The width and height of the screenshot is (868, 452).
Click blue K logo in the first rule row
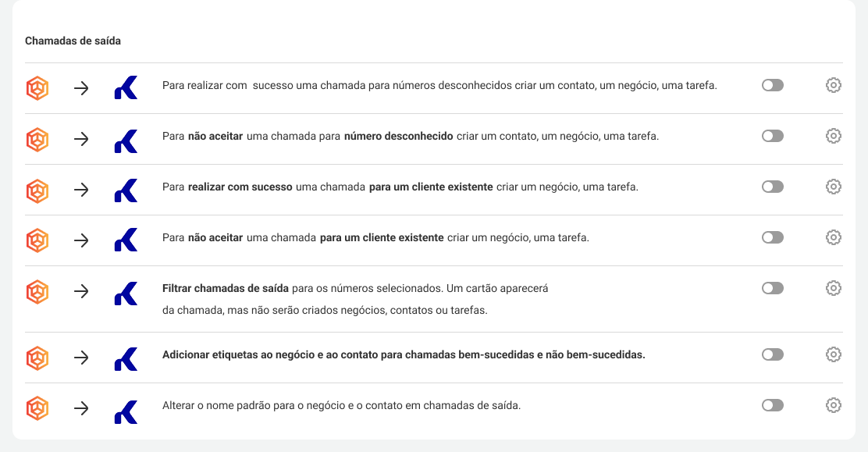pyautogui.click(x=126, y=88)
